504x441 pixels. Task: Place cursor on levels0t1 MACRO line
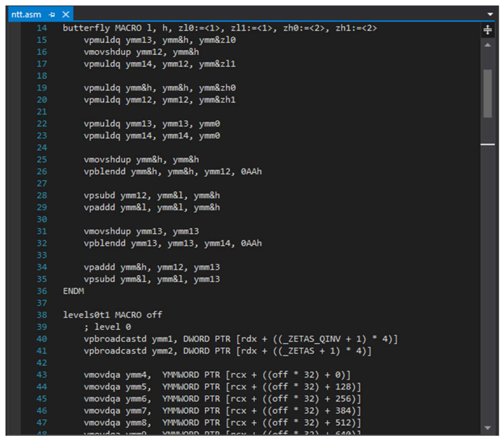pos(112,315)
